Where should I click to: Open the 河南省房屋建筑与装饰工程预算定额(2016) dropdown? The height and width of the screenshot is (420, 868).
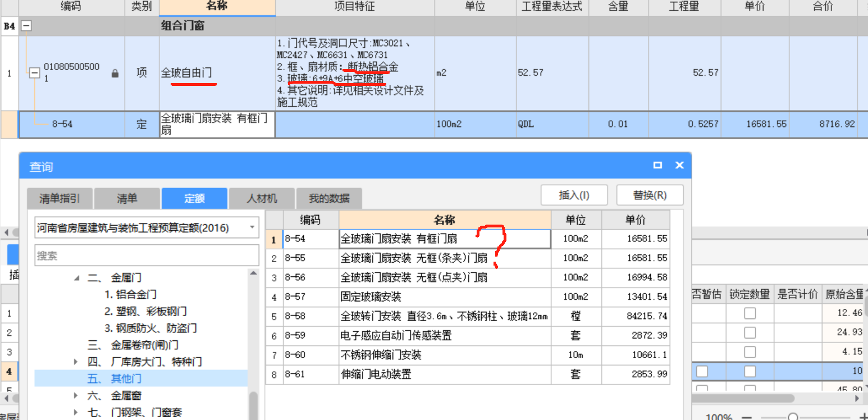tap(252, 228)
